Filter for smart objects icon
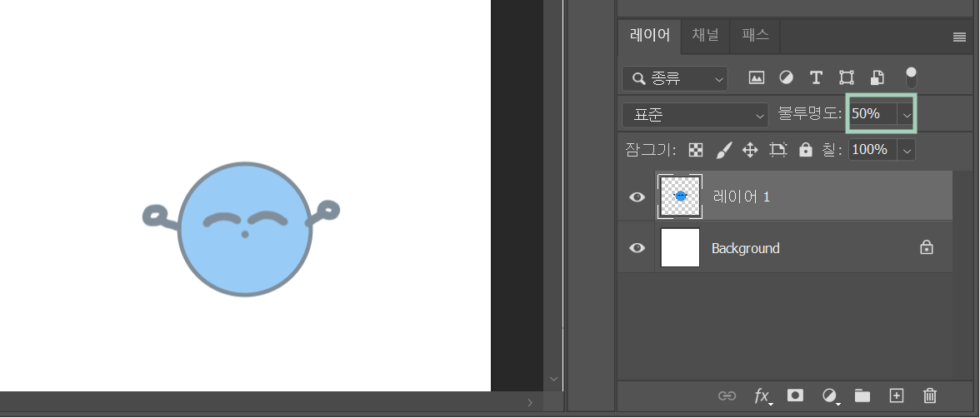 tap(877, 78)
